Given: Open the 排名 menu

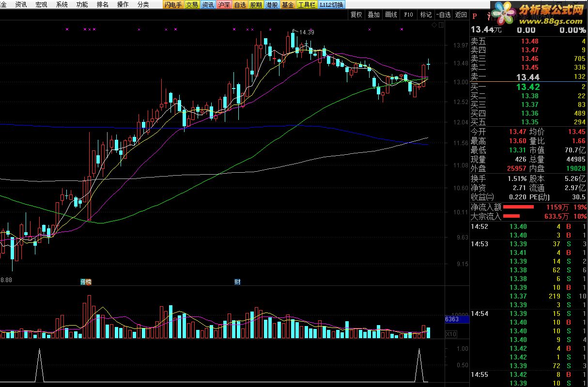Looking at the screenshot, I should coord(103,5).
